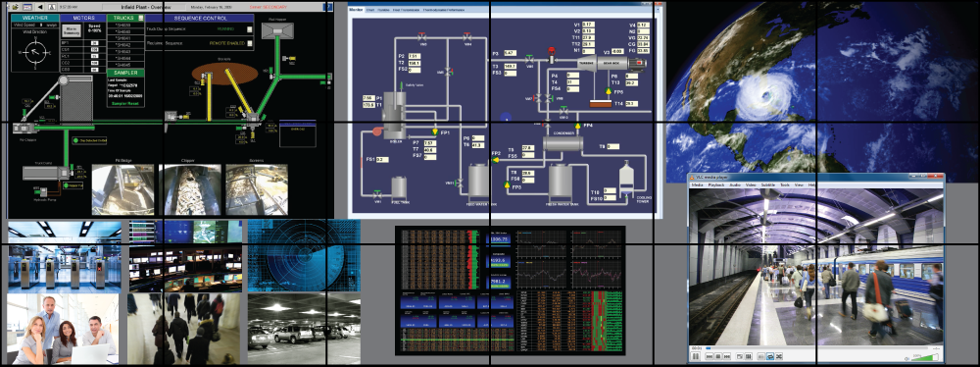Open the VLC Subtitle menu

click(768, 185)
